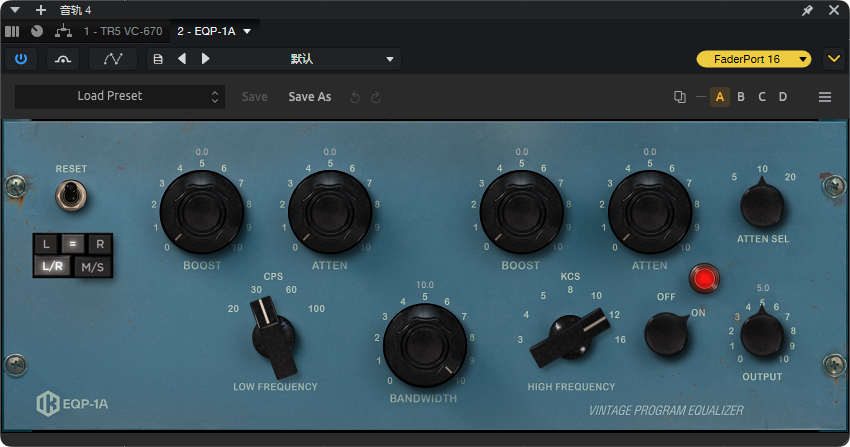Open the hamburger menu icon

click(825, 97)
